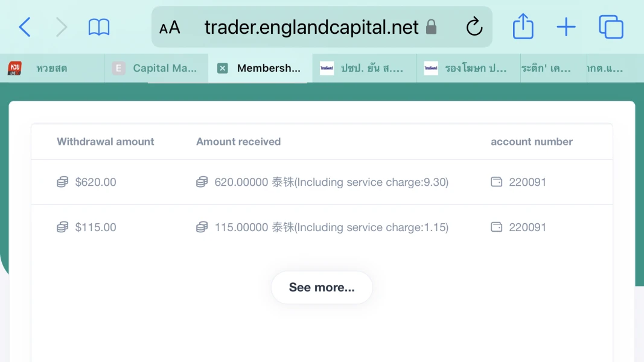
Task: Show the tab overview icon
Action: 611,27
